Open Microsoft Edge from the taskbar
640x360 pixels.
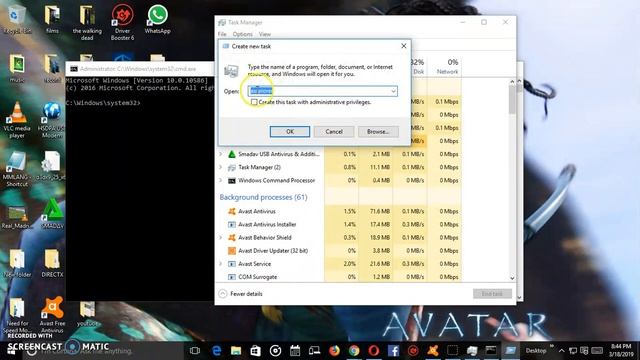216,351
